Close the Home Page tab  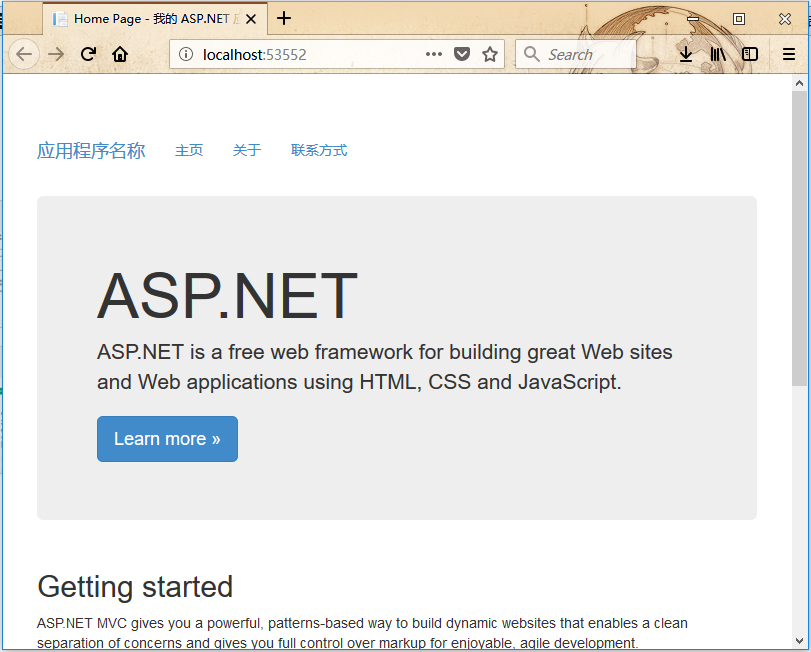250,19
